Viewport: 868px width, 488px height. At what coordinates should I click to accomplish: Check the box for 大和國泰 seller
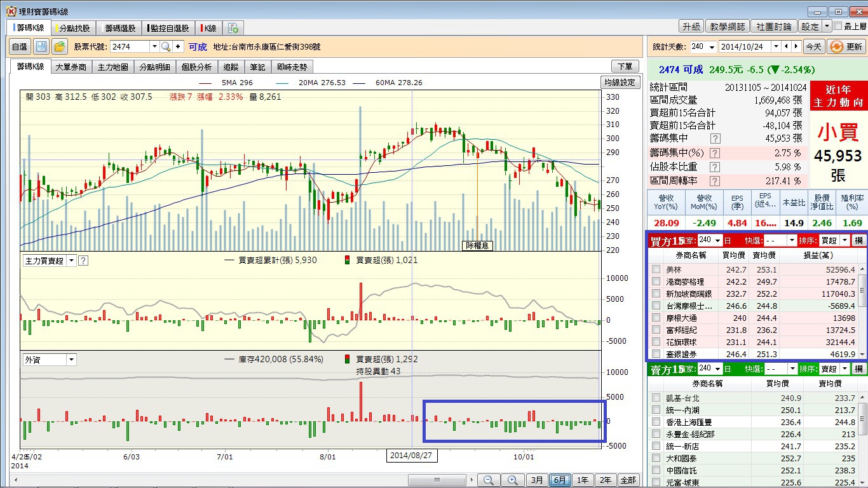point(656,458)
